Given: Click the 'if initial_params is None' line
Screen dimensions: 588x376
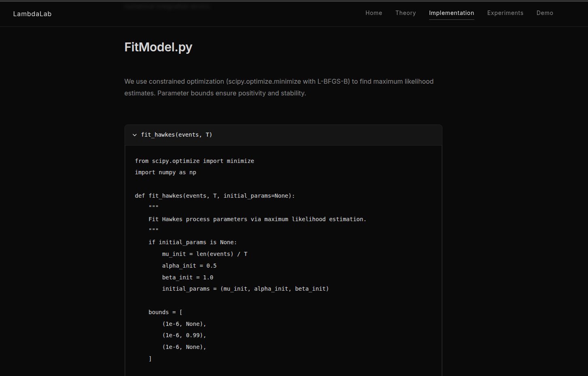Looking at the screenshot, I should point(192,242).
